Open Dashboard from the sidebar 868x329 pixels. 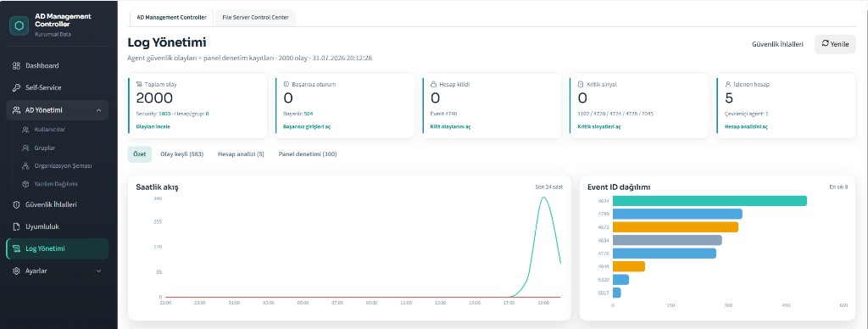pos(58,66)
